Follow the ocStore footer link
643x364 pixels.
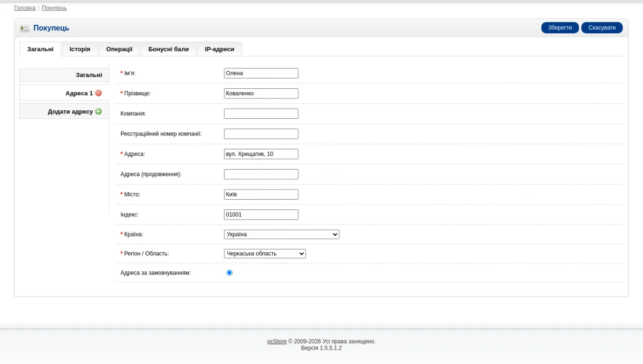(x=277, y=342)
